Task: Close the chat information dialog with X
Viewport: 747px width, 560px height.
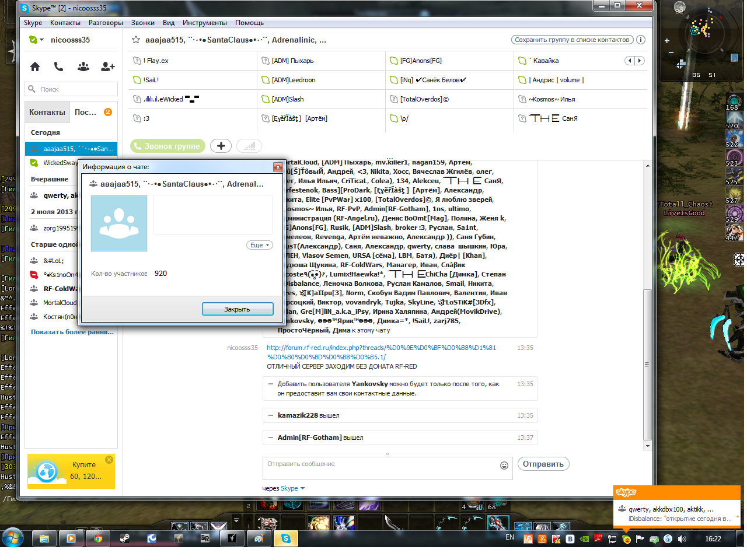Action: (278, 167)
